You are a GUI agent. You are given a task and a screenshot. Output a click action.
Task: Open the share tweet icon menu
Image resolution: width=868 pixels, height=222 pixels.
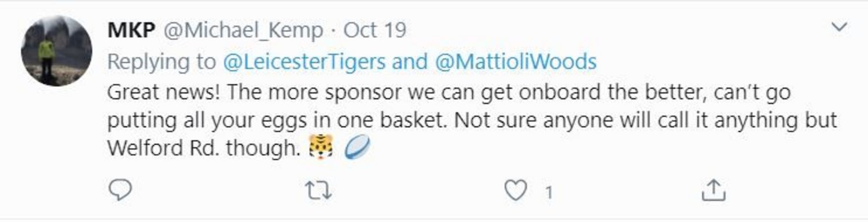(x=712, y=190)
